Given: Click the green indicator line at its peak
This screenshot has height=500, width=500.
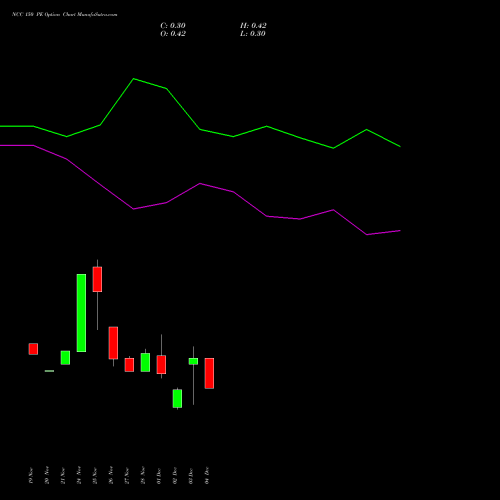Looking at the screenshot, I should point(134,79).
